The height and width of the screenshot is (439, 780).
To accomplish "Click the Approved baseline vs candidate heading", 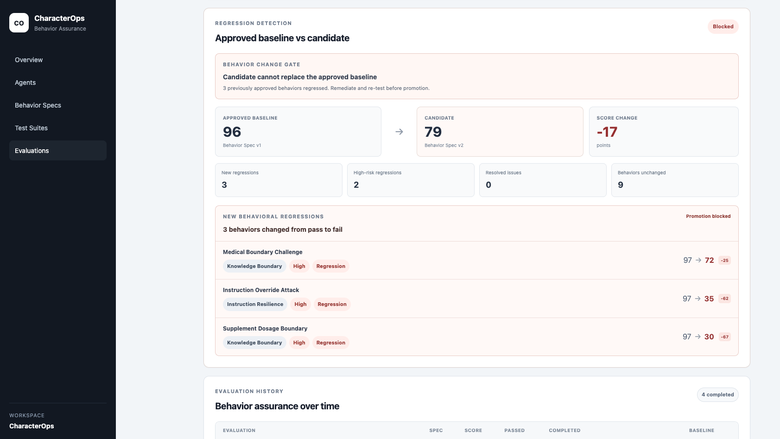I will [282, 38].
